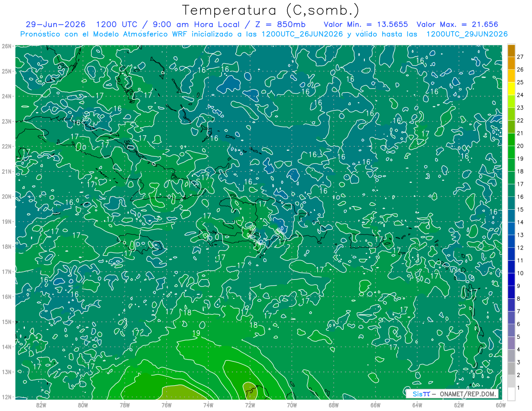Image resolution: width=532 pixels, height=411 pixels.
Task: Click the '74W' longitude axis label
Action: point(208,405)
